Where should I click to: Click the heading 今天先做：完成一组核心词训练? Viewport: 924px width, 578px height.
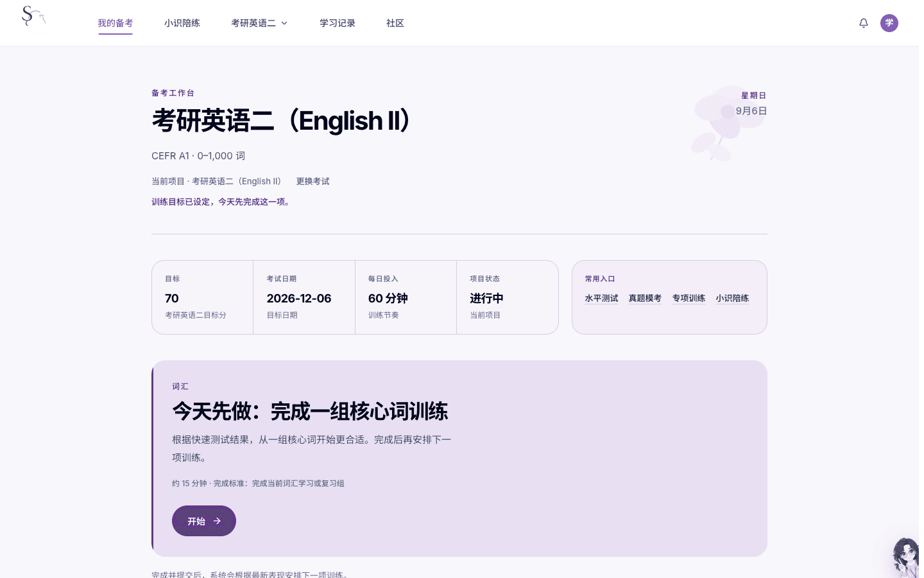tap(310, 411)
